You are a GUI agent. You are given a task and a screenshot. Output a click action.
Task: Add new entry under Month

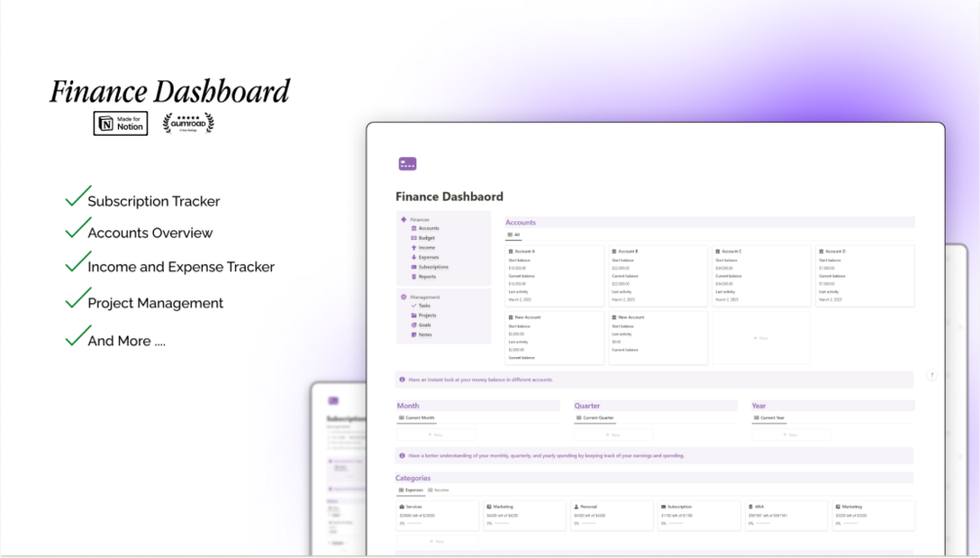coord(436,435)
